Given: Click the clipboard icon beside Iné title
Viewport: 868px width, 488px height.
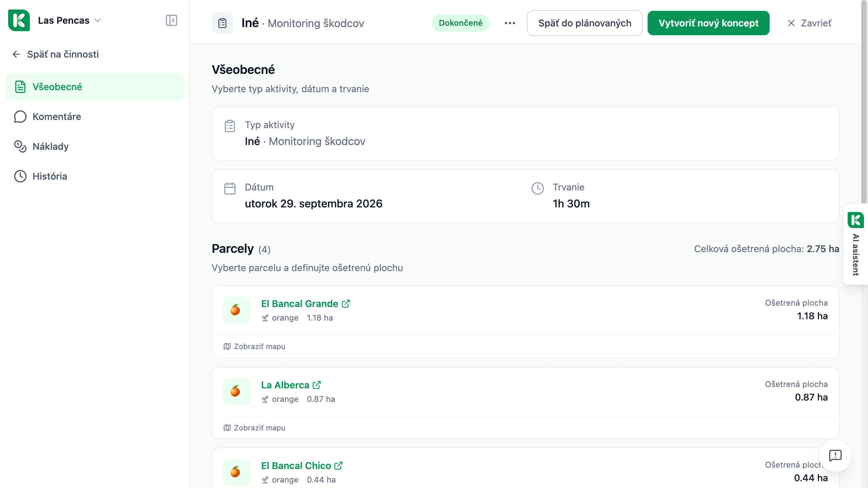Looking at the screenshot, I should click(222, 23).
